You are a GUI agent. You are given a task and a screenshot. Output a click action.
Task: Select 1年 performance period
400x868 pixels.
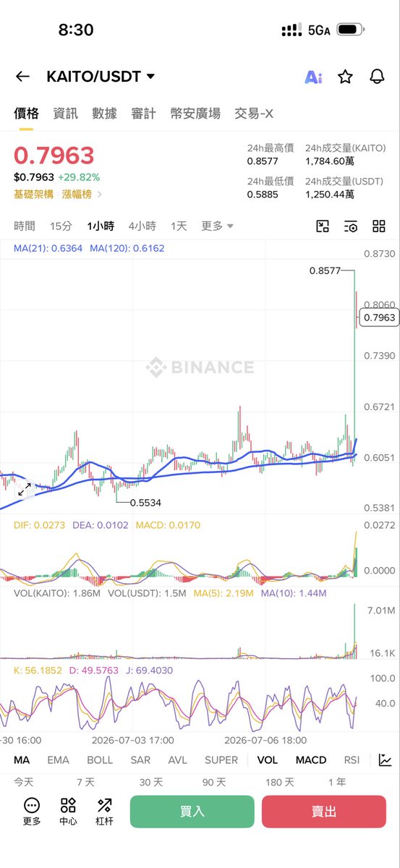(x=336, y=782)
